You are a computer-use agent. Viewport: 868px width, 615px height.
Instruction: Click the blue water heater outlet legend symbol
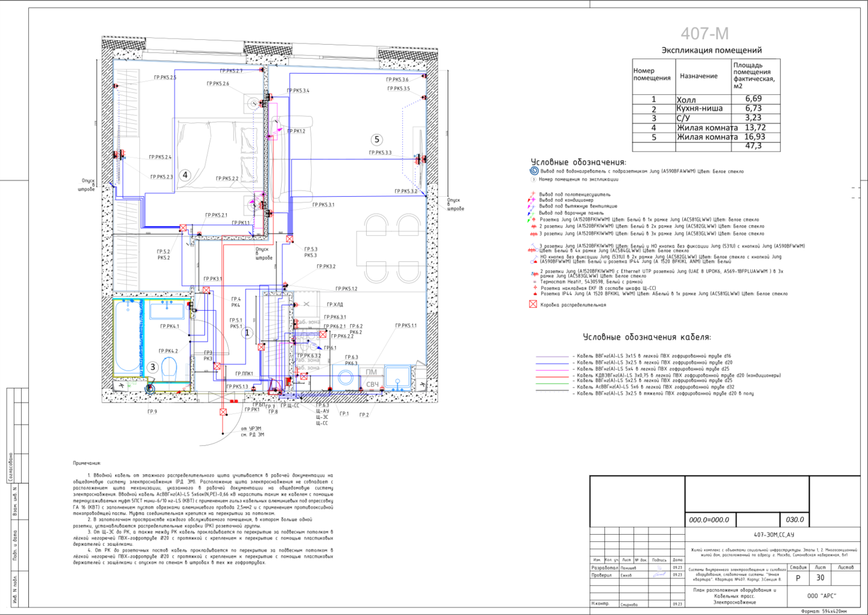tap(534, 171)
